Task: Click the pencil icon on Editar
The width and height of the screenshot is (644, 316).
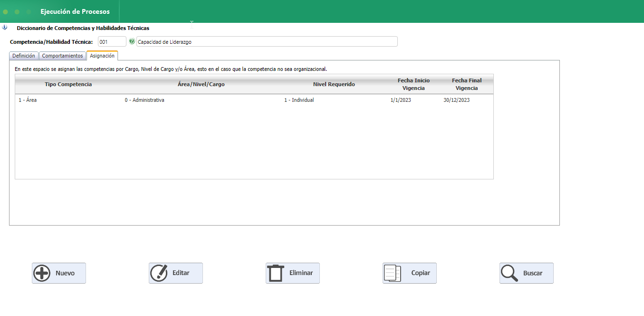Action: tap(159, 273)
